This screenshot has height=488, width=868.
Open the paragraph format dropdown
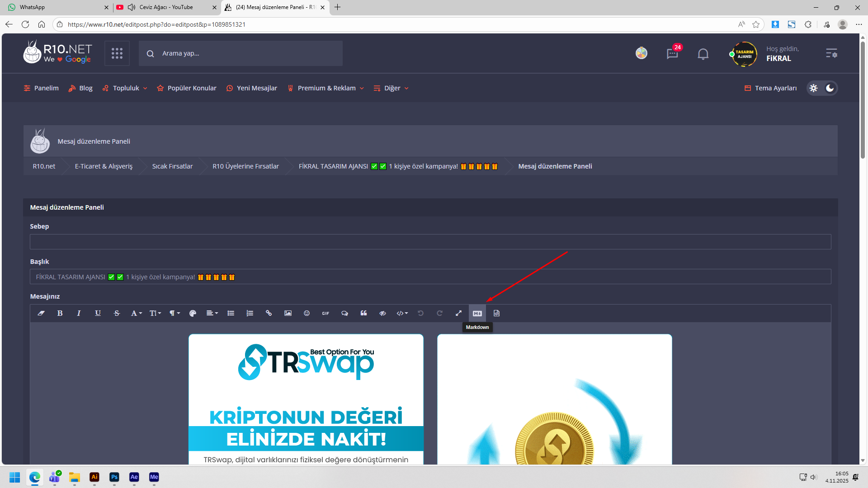click(x=175, y=313)
